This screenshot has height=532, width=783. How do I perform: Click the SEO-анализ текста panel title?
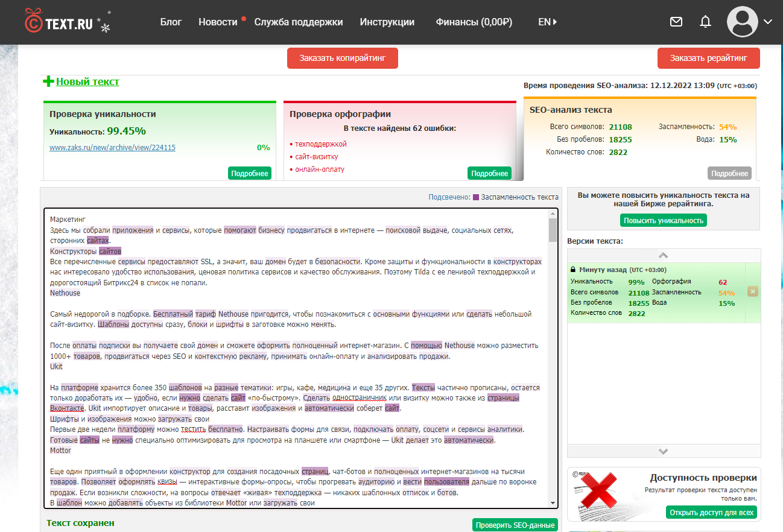coord(571,110)
